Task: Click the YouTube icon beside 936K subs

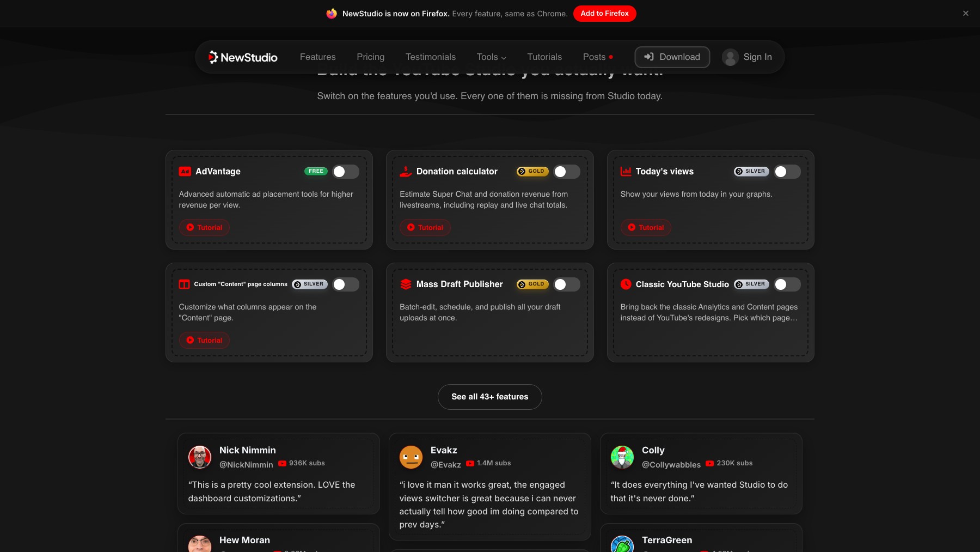Action: click(x=283, y=463)
